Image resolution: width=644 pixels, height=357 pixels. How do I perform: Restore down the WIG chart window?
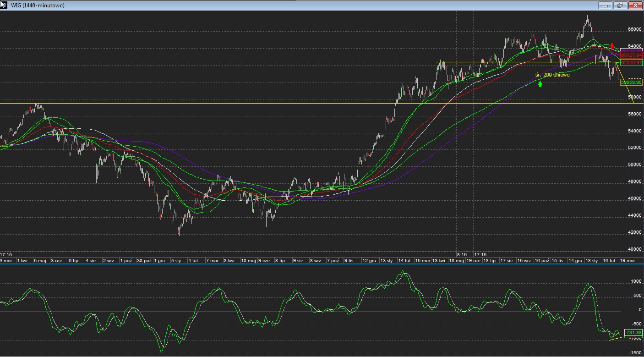tap(621, 5)
